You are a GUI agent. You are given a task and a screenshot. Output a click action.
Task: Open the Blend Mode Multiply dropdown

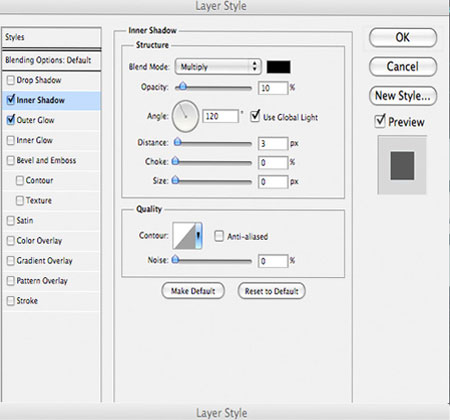(218, 67)
